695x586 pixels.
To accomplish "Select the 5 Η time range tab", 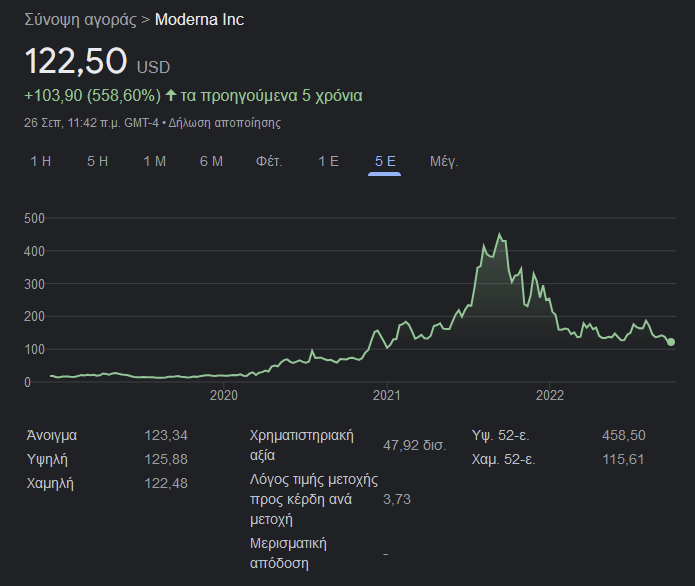I will (x=98, y=161).
